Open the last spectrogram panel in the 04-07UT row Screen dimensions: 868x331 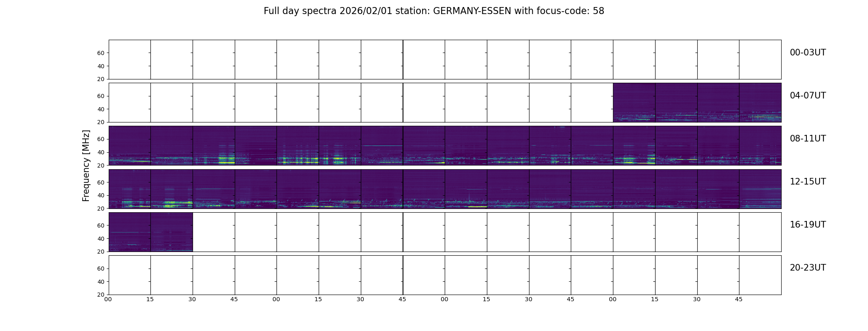tap(760, 103)
